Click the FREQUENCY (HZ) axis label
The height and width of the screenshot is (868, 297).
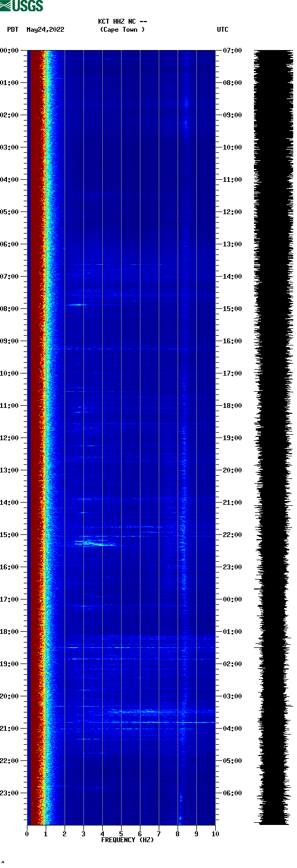128,840
